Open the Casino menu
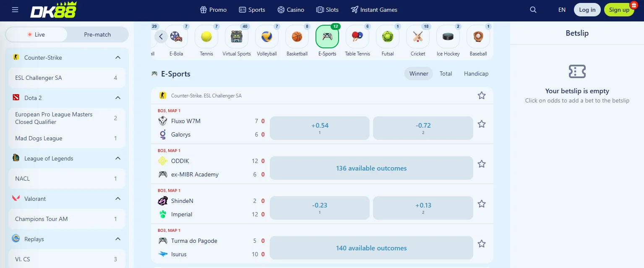The height and width of the screenshot is (268, 644). tap(291, 10)
